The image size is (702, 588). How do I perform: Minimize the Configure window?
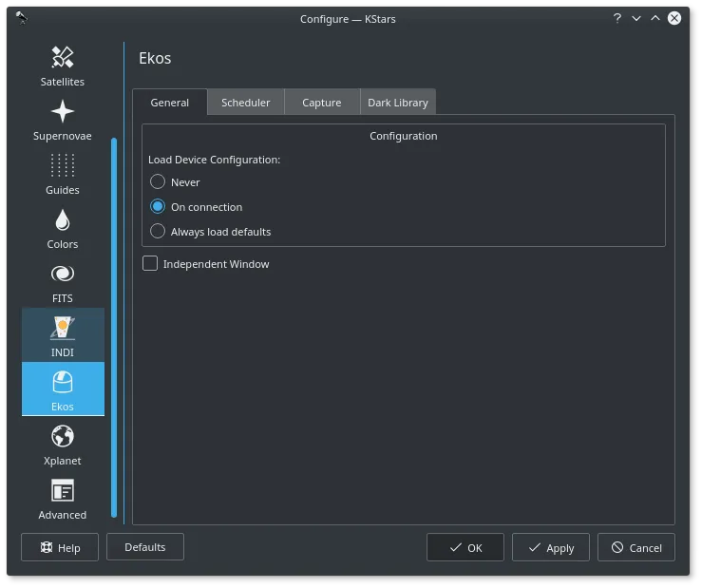(636, 18)
